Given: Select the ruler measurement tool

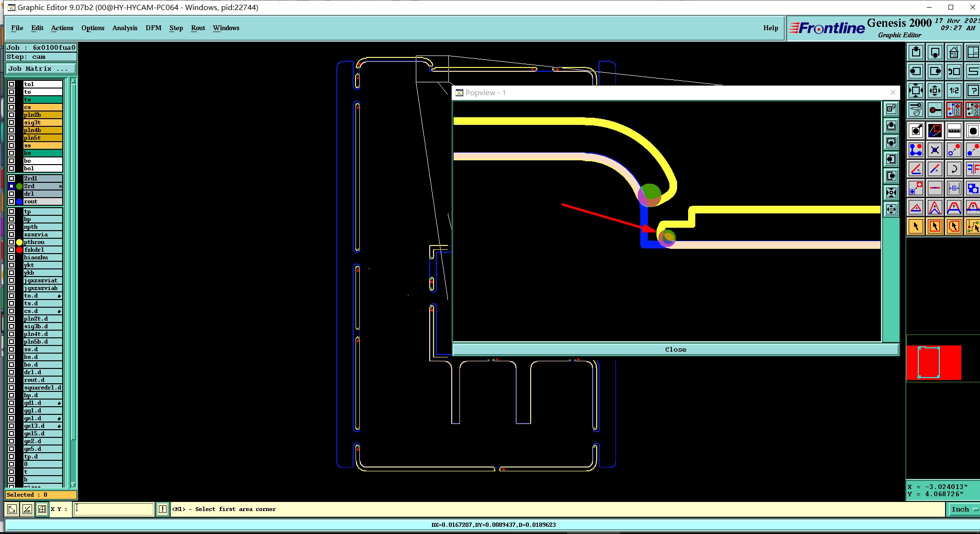Looking at the screenshot, I should click(954, 130).
